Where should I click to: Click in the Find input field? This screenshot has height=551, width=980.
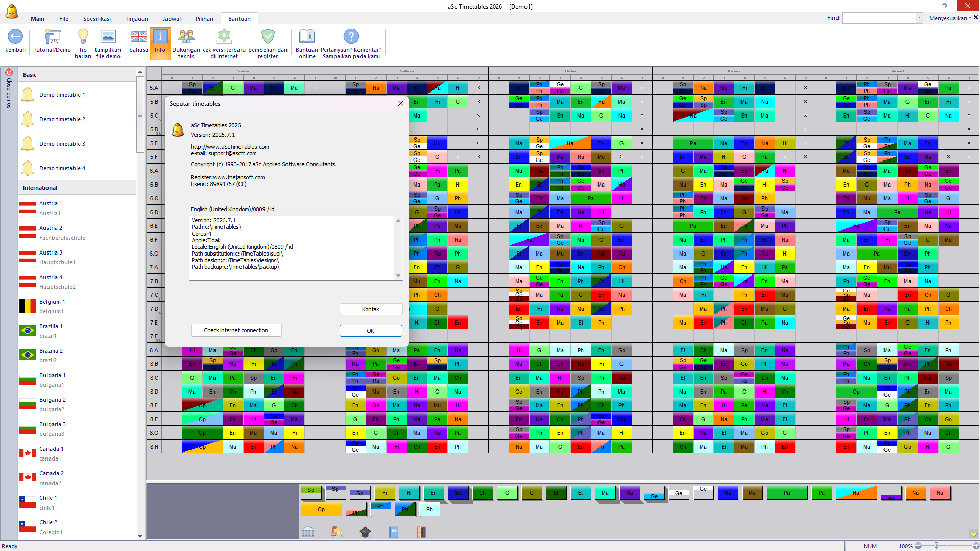click(879, 18)
